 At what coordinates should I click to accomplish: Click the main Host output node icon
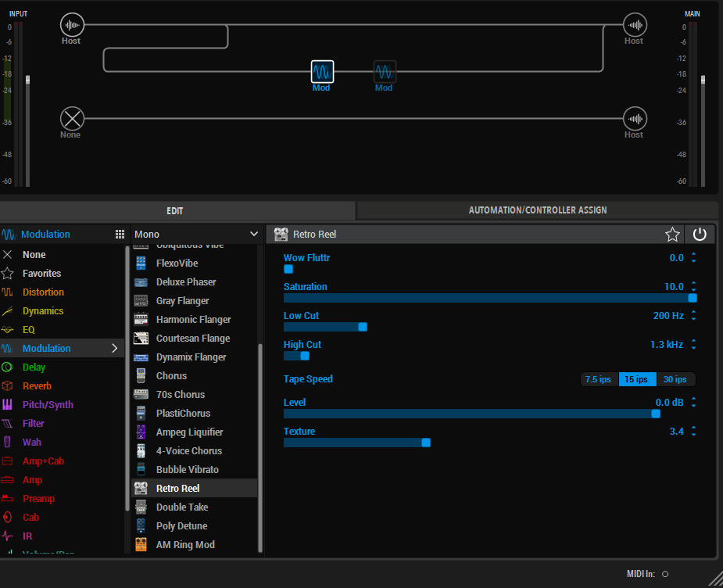pyautogui.click(x=635, y=25)
